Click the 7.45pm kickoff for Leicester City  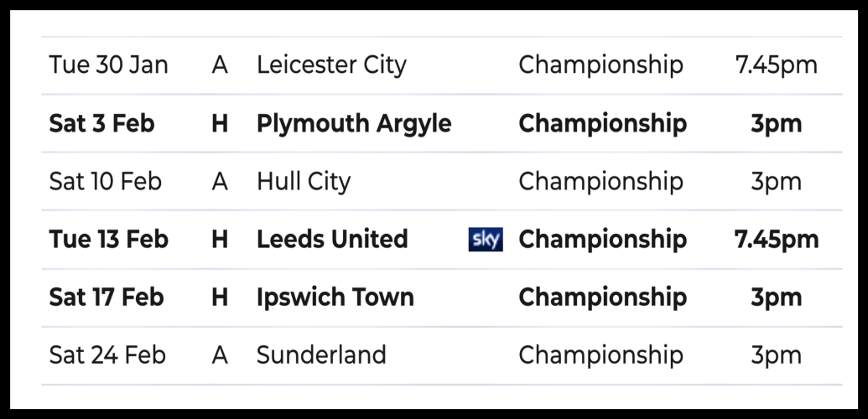tap(776, 65)
